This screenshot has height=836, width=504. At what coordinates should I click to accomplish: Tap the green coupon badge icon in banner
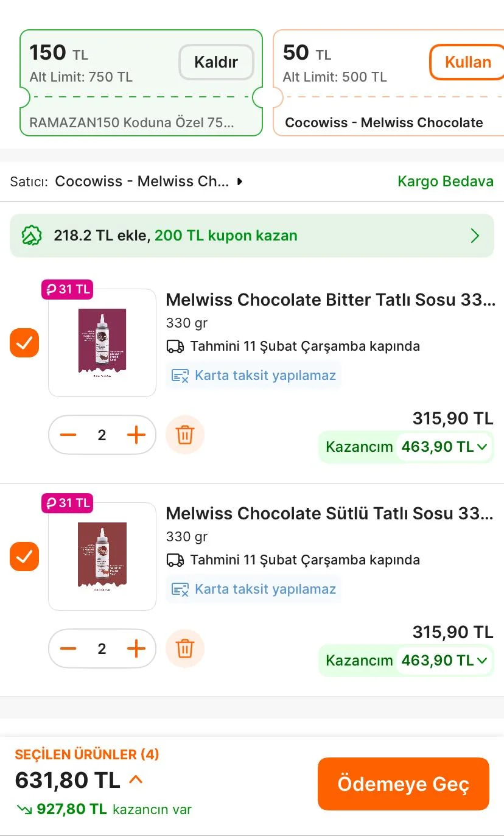[x=32, y=236]
